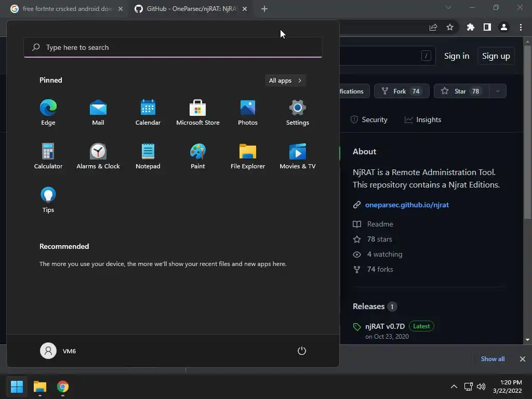The height and width of the screenshot is (399, 532).
Task: Open the Tips app
Action: click(48, 200)
